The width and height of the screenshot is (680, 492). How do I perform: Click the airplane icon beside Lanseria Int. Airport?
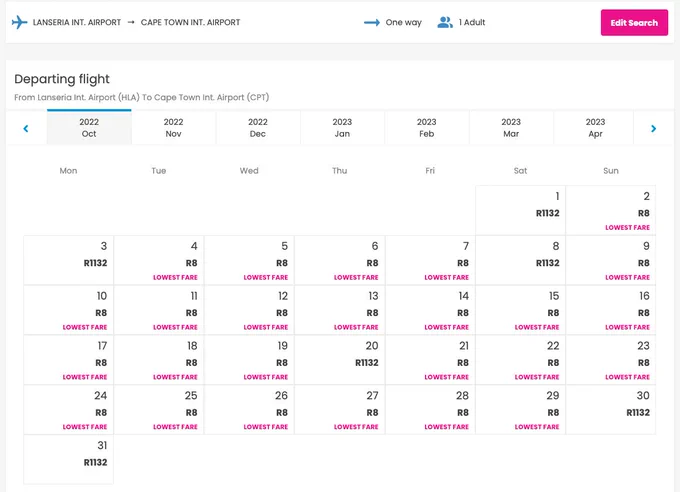[19, 22]
